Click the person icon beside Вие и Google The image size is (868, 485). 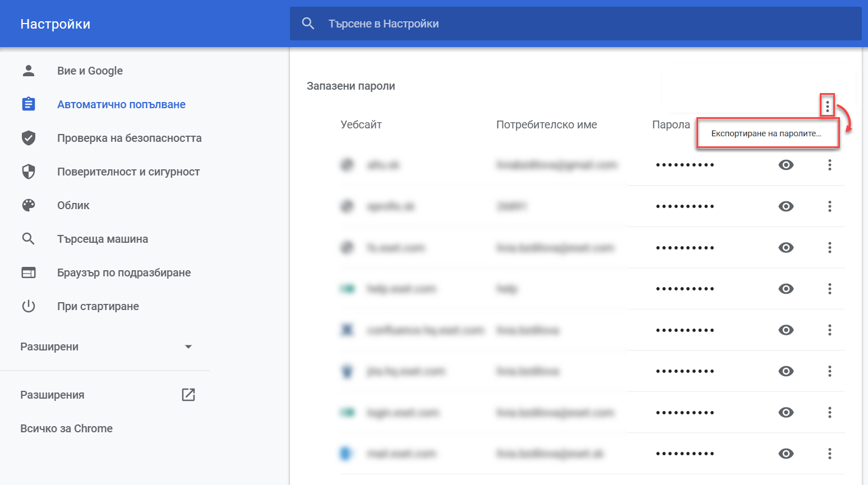coord(29,71)
